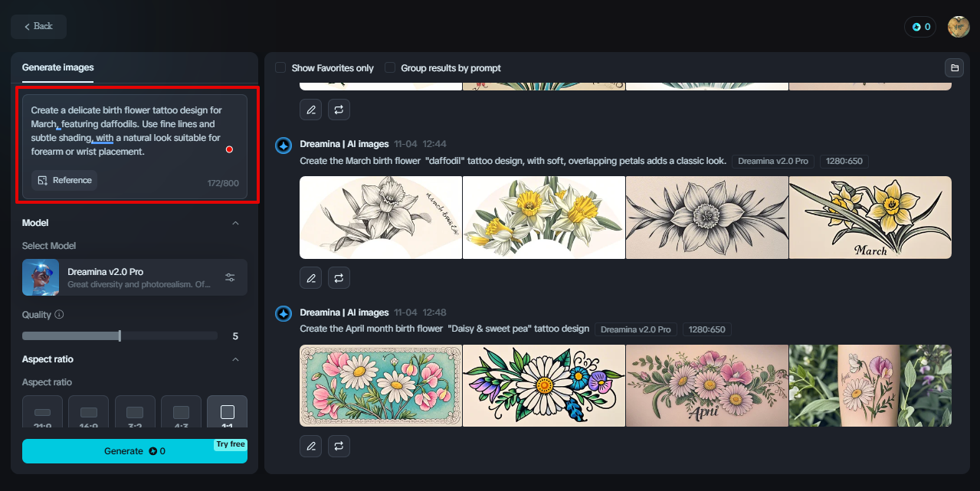Click the 172/800 character counter
Screen dimensions: 980x491
click(223, 184)
